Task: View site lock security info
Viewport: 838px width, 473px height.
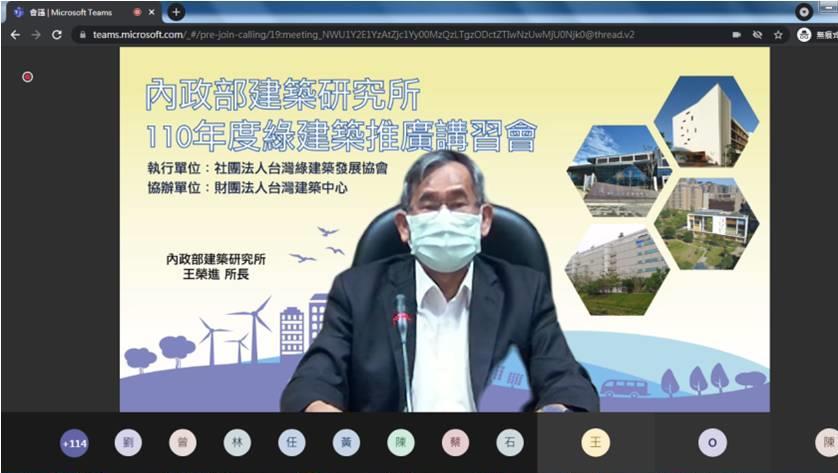Action: point(82,35)
